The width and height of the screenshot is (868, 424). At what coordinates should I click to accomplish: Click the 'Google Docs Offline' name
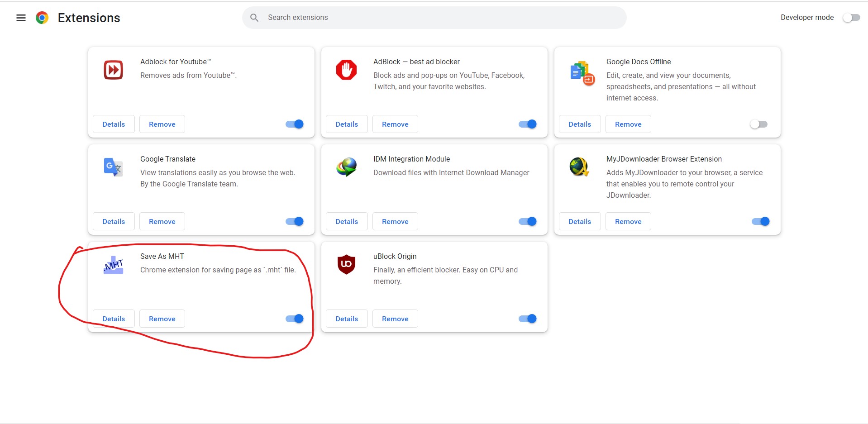pyautogui.click(x=639, y=62)
